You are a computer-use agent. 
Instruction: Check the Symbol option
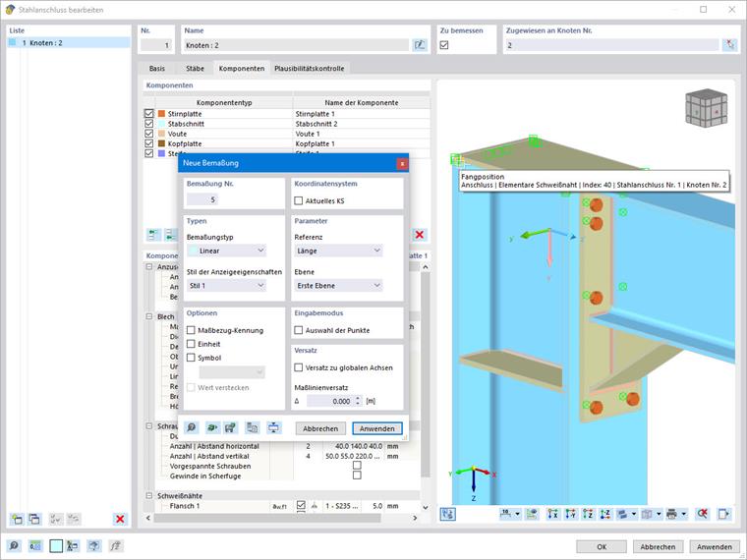[x=191, y=358]
